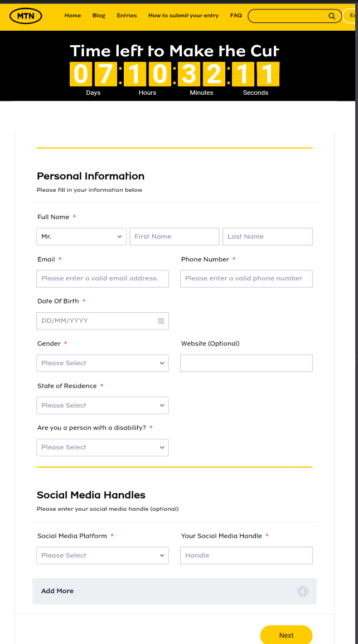Click the search magnifier icon
This screenshot has height=644, width=358.
coord(332,16)
